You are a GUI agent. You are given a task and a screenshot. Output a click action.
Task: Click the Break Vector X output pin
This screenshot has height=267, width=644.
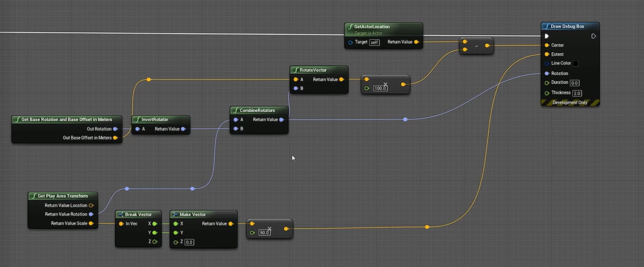pyautogui.click(x=155, y=224)
